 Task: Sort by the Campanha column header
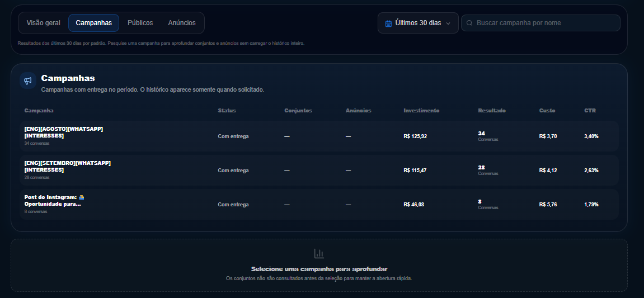click(x=39, y=111)
